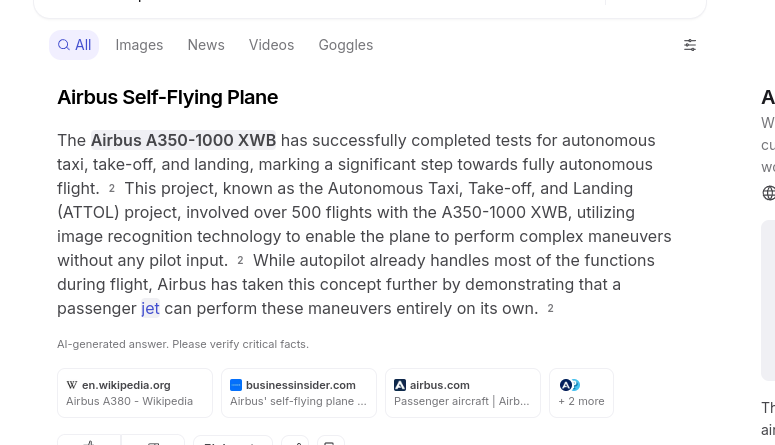775x445 pixels.
Task: Click the magnifier icon in All tab
Action: point(63,45)
